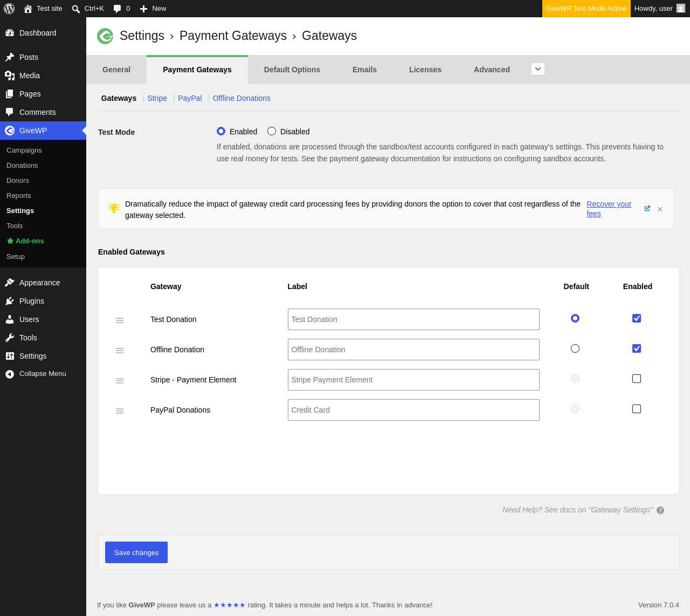Click the Pages icon in sidebar
The image size is (690, 616).
(10, 94)
